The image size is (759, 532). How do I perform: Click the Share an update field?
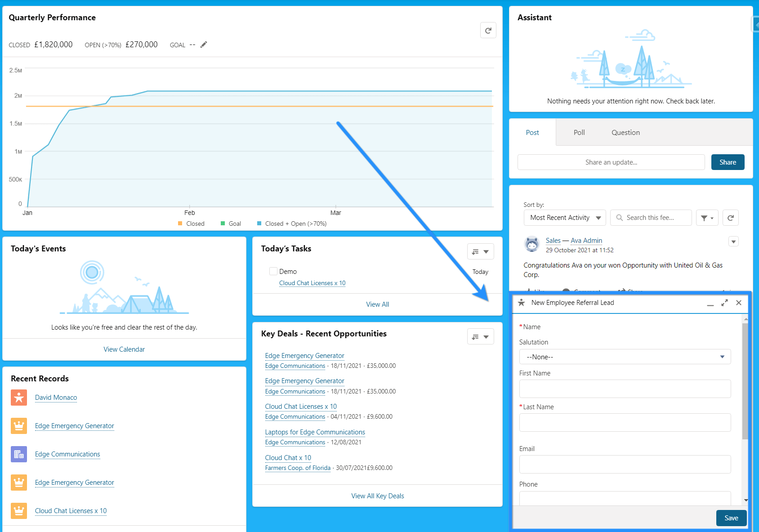611,162
